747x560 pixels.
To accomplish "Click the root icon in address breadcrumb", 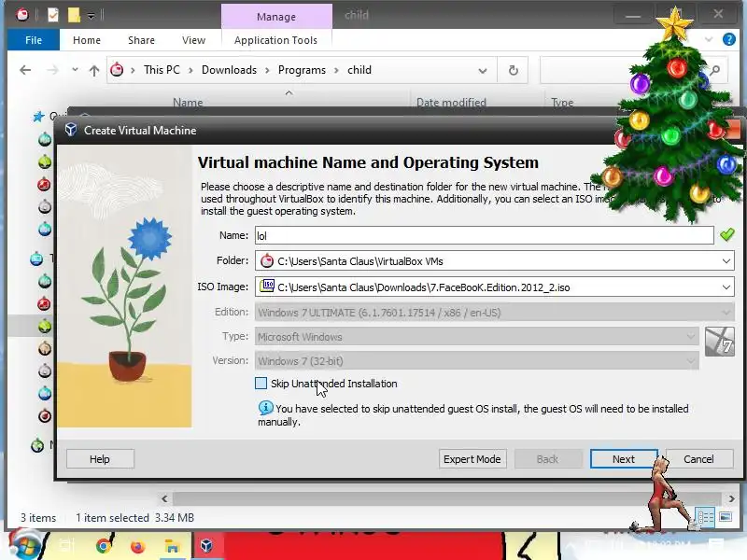I will pos(117,70).
